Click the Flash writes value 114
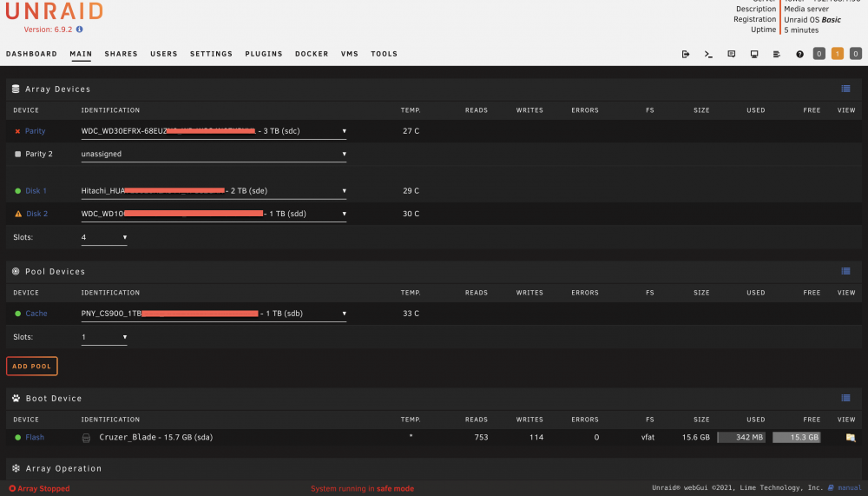The width and height of the screenshot is (868, 496). pos(536,437)
